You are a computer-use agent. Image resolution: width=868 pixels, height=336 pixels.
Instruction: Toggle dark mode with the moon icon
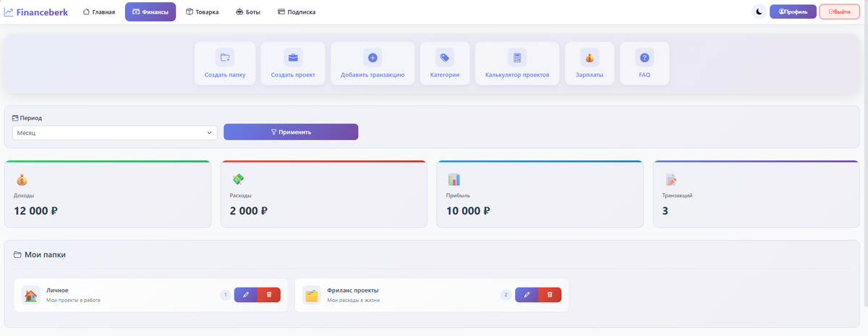[x=759, y=12]
